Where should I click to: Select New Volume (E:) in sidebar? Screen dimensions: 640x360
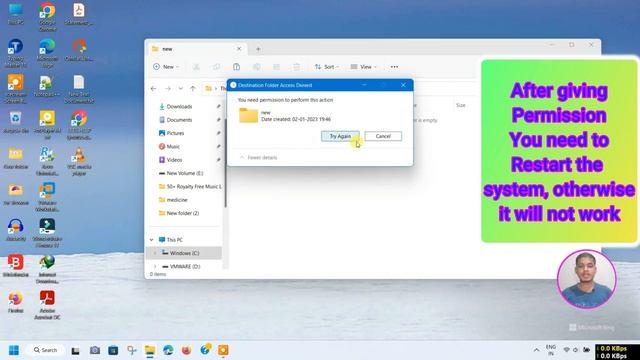tap(184, 173)
